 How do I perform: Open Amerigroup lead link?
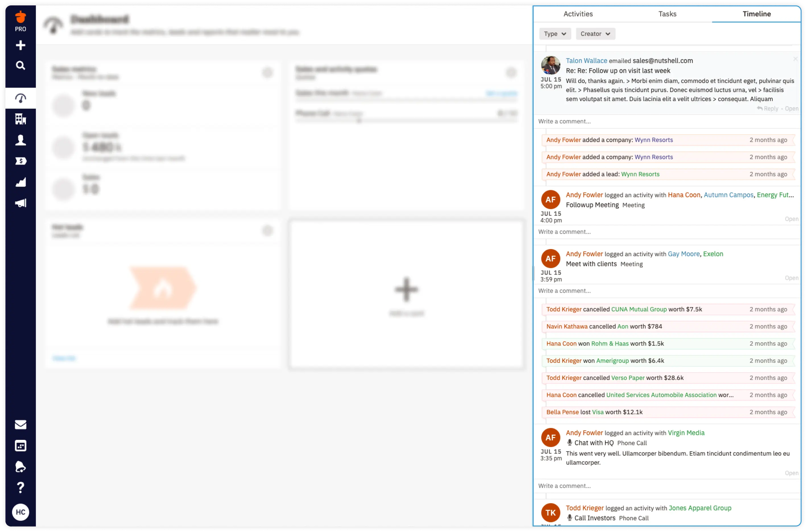(612, 361)
